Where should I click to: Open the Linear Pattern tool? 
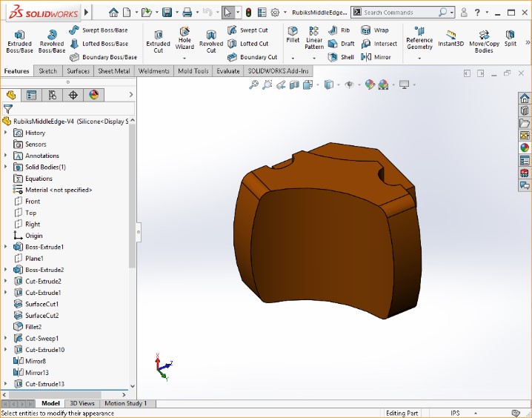(314, 38)
